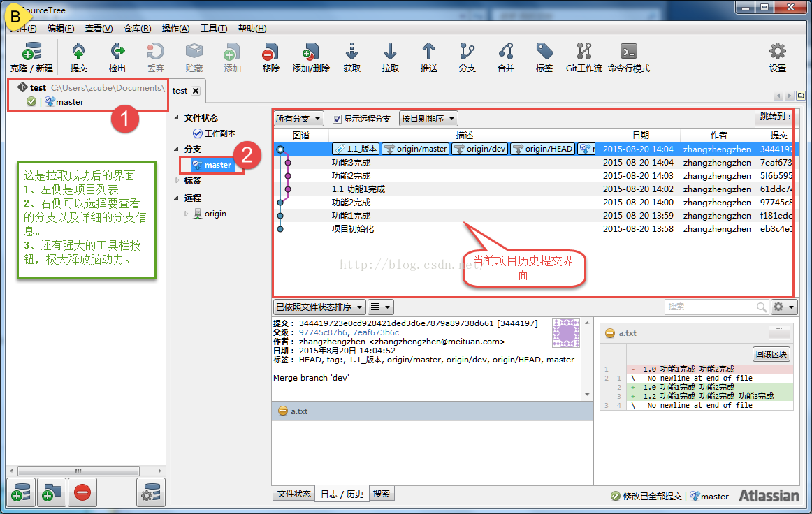Click the Commit (提交) toolbar icon
Image resolution: width=812 pixels, height=514 pixels.
79,57
